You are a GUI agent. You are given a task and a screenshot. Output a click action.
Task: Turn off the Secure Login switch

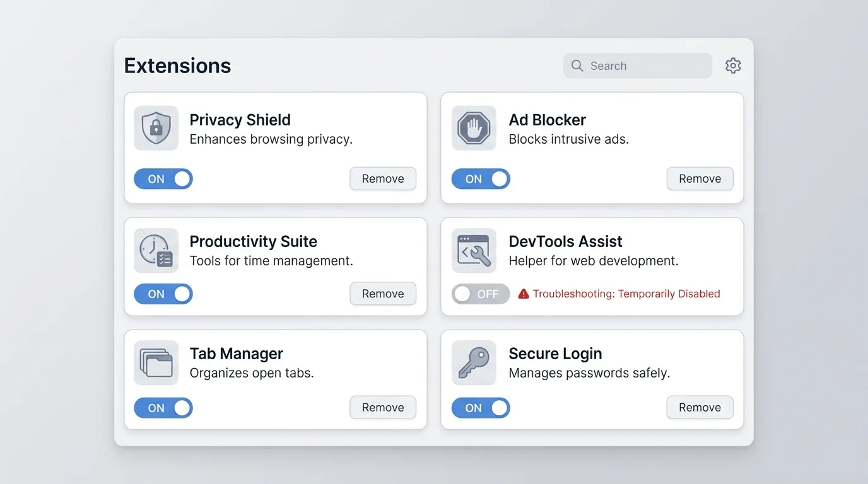click(x=481, y=408)
